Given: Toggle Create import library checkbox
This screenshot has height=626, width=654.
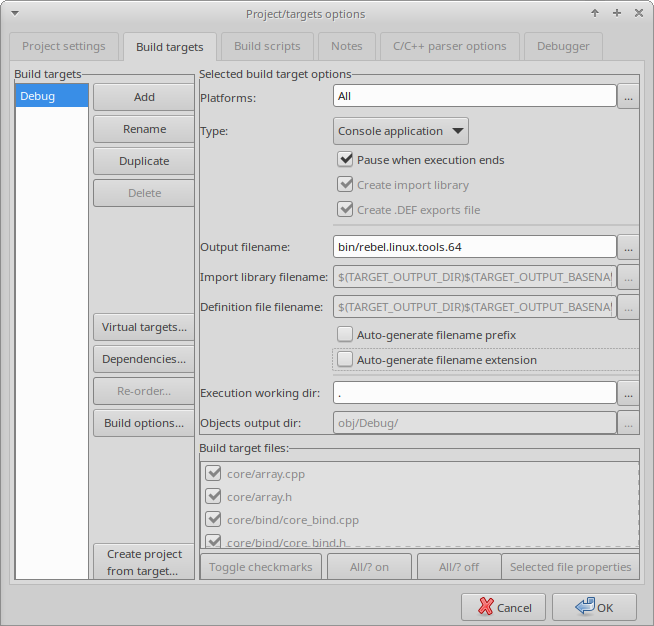Looking at the screenshot, I should (345, 185).
